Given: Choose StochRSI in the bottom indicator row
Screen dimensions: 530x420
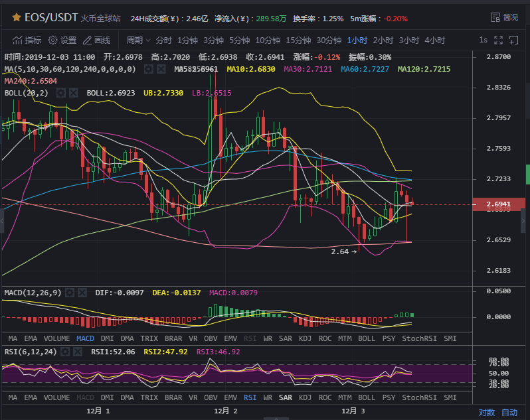Looking at the screenshot, I should click(x=419, y=397).
